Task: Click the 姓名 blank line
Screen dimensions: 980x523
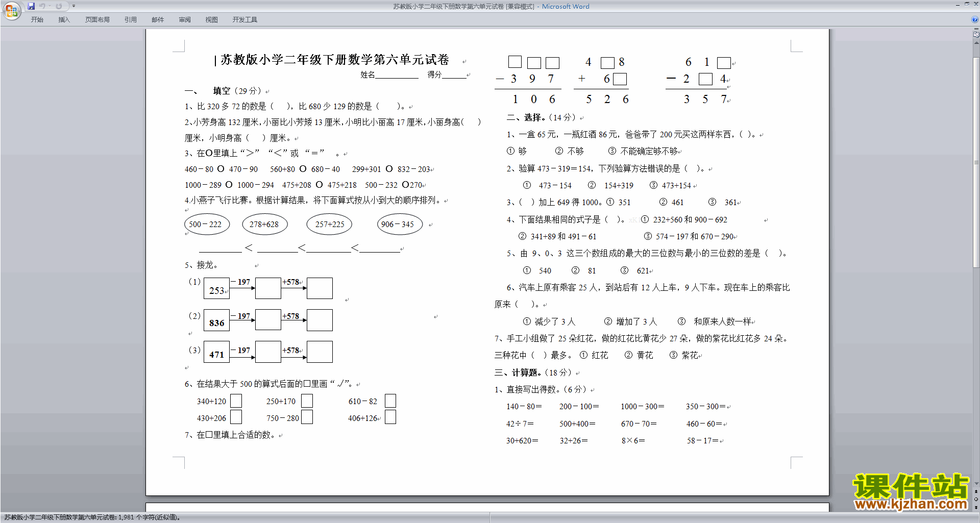Action: [x=397, y=75]
